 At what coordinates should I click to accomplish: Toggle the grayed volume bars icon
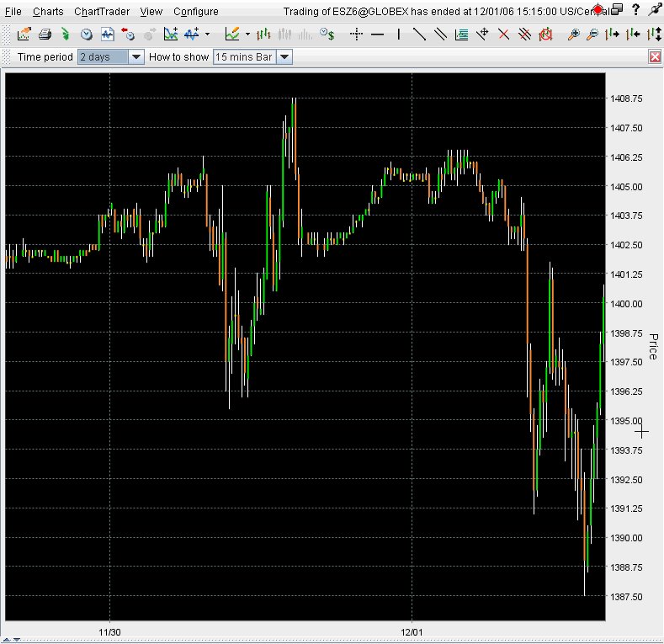[305, 35]
